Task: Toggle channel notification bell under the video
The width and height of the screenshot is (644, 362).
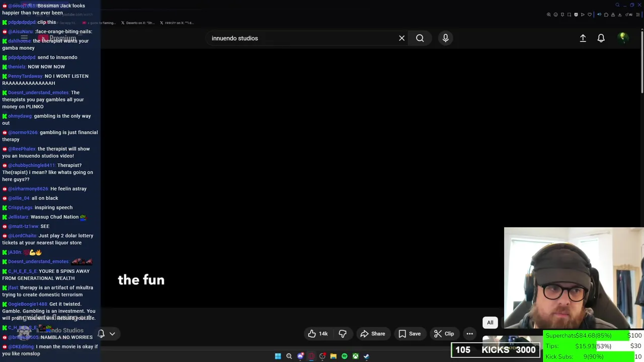Action: tap(101, 333)
